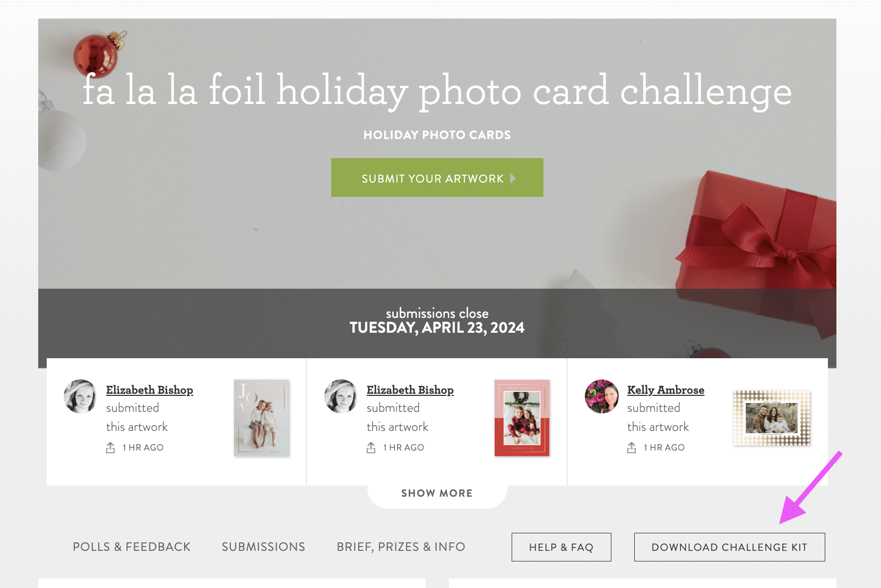Expand activity feed with Show More

tap(437, 493)
